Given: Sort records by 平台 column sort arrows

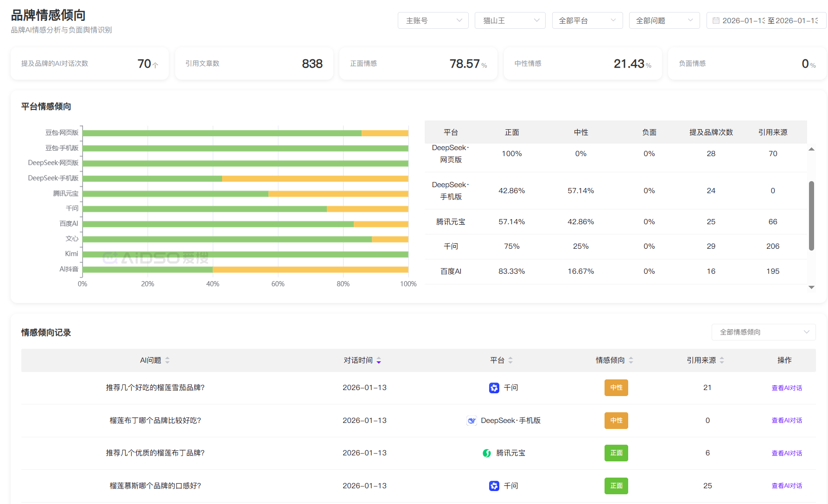Looking at the screenshot, I should pos(510,360).
